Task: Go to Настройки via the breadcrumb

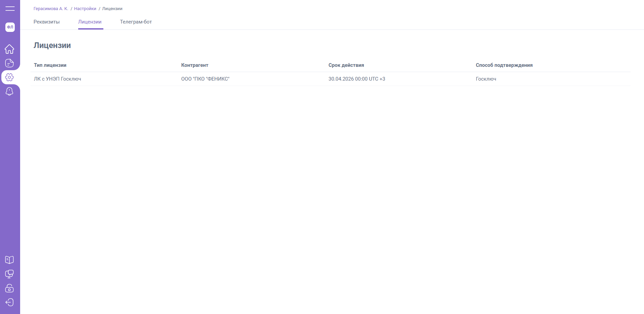Action: [x=85, y=9]
